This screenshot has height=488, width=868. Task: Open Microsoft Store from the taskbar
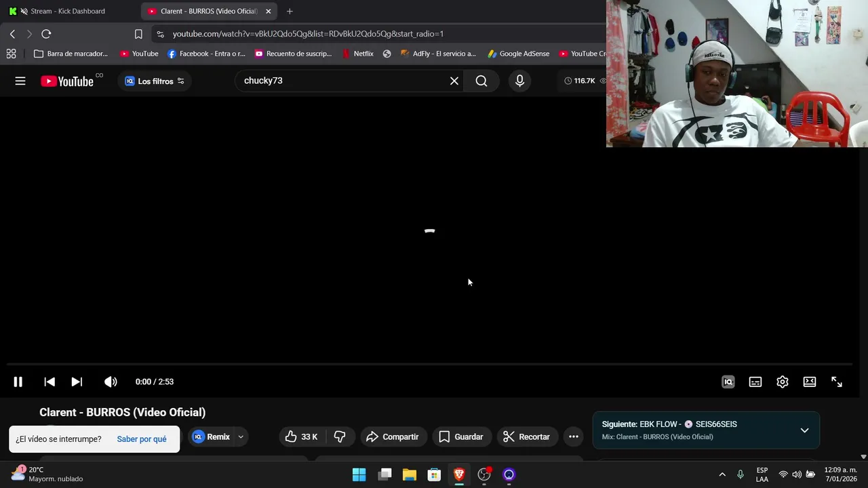435,474
